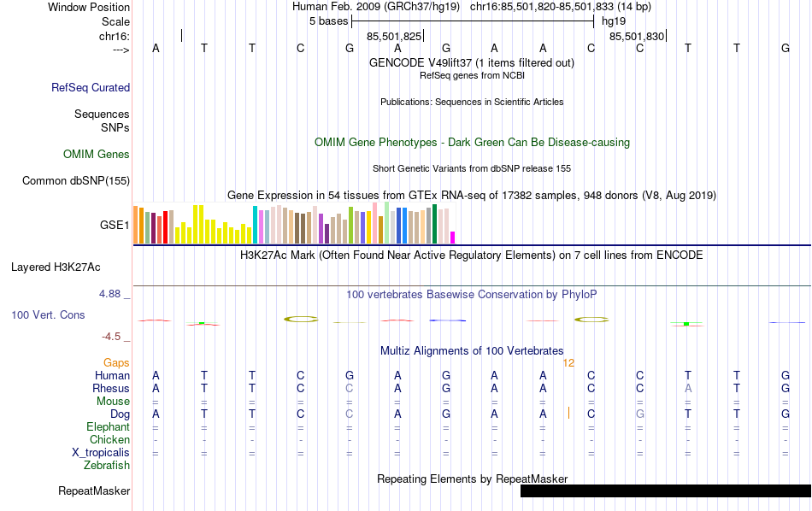Click the Sequences track label
The width and height of the screenshot is (812, 511).
[102, 114]
